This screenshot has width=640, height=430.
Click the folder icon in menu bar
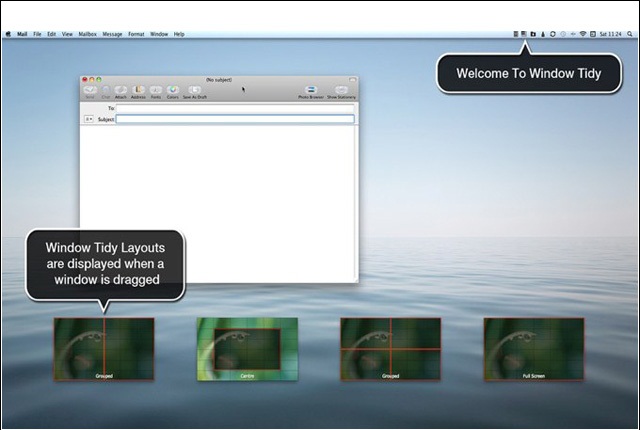point(533,34)
